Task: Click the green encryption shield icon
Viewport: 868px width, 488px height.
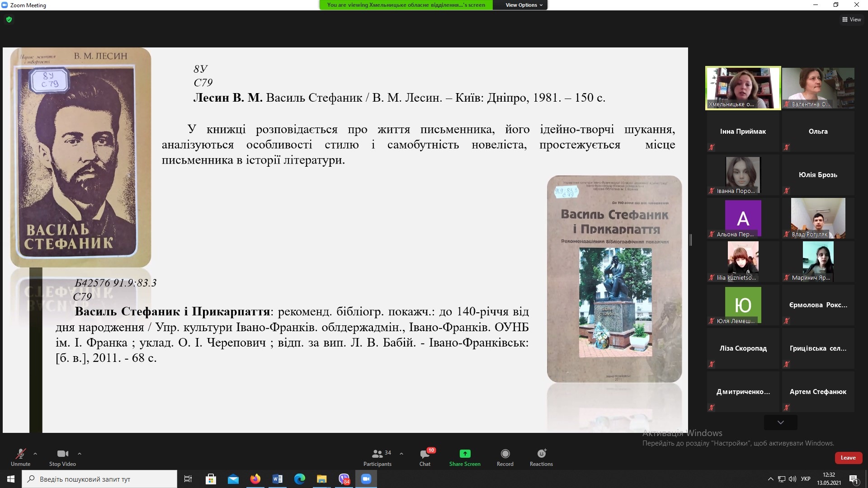Action: [9, 19]
